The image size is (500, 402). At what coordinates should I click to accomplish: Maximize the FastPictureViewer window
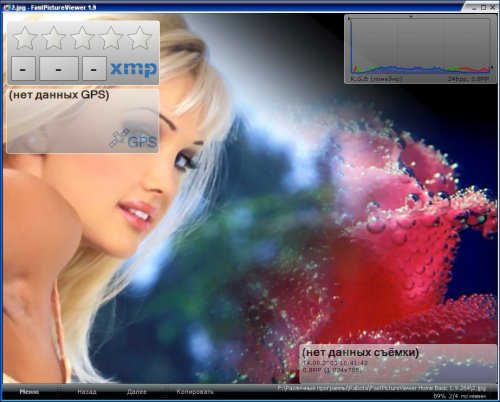click(484, 7)
